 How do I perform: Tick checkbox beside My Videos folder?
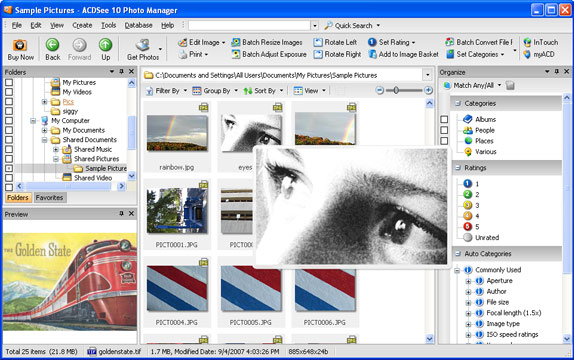pyautogui.click(x=9, y=92)
